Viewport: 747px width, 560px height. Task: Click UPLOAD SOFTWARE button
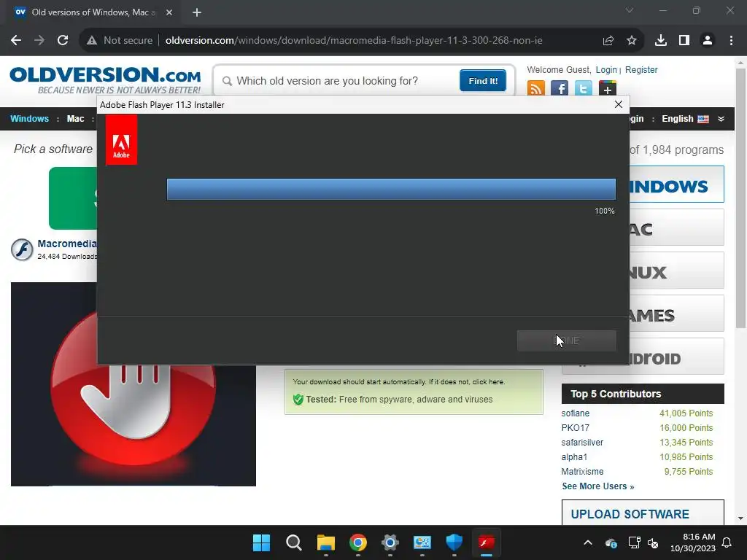coord(643,513)
